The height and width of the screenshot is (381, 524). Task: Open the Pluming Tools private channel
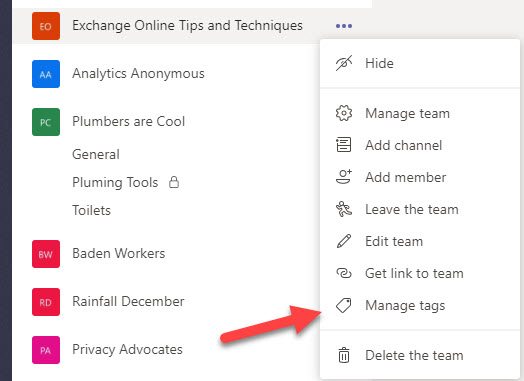pos(115,182)
